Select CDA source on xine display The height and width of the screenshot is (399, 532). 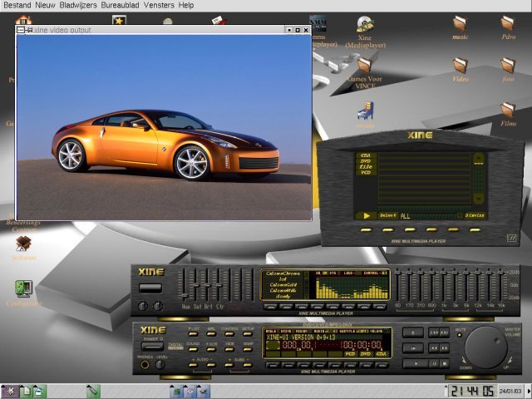381,354
